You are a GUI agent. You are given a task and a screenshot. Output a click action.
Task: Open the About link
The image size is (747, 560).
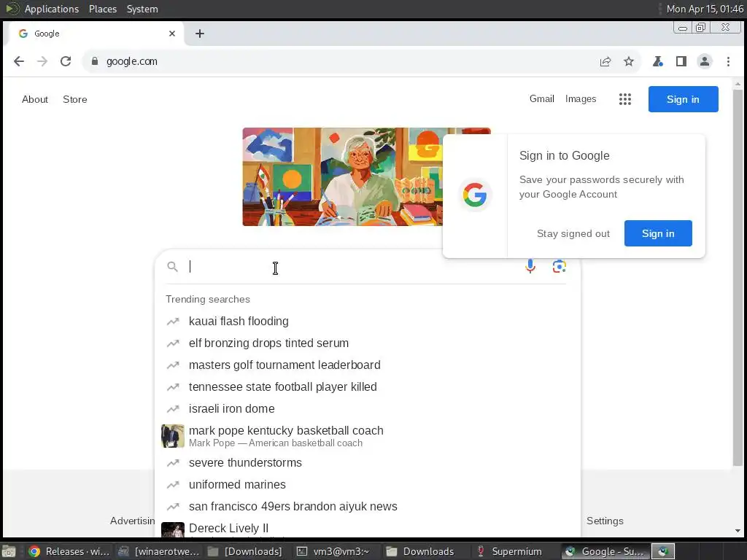[x=35, y=99]
